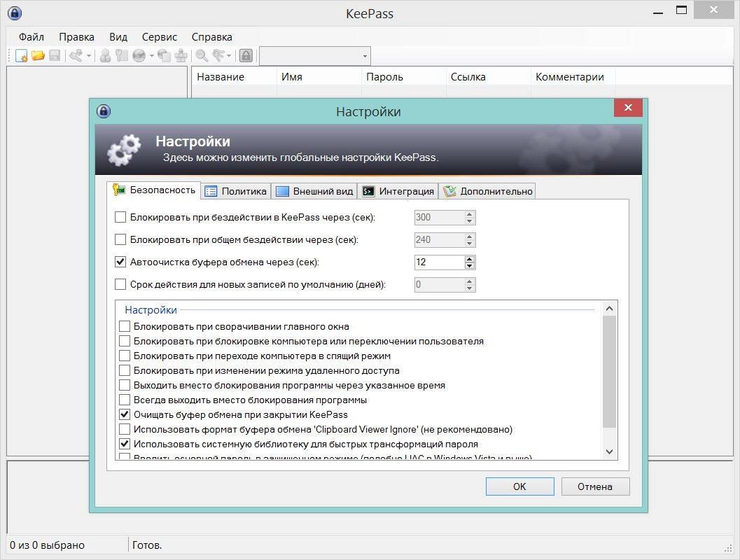Click the gears icon in dialog banner
This screenshot has height=560, width=740.
click(x=124, y=150)
